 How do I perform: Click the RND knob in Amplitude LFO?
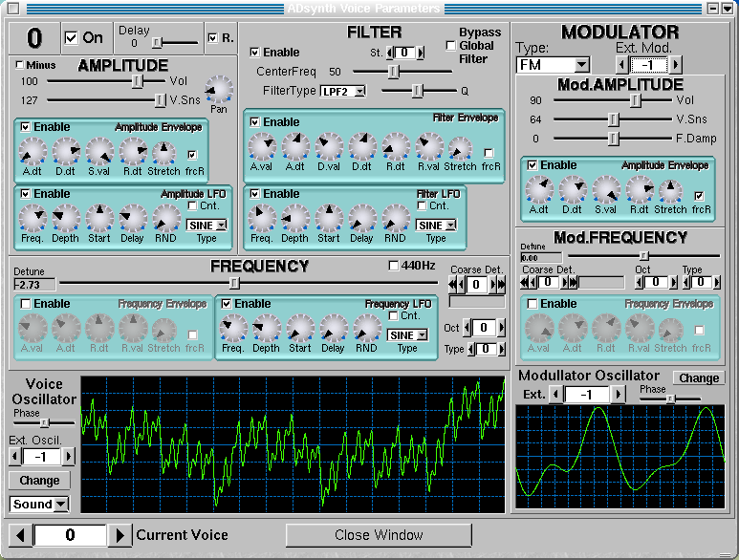click(x=166, y=218)
